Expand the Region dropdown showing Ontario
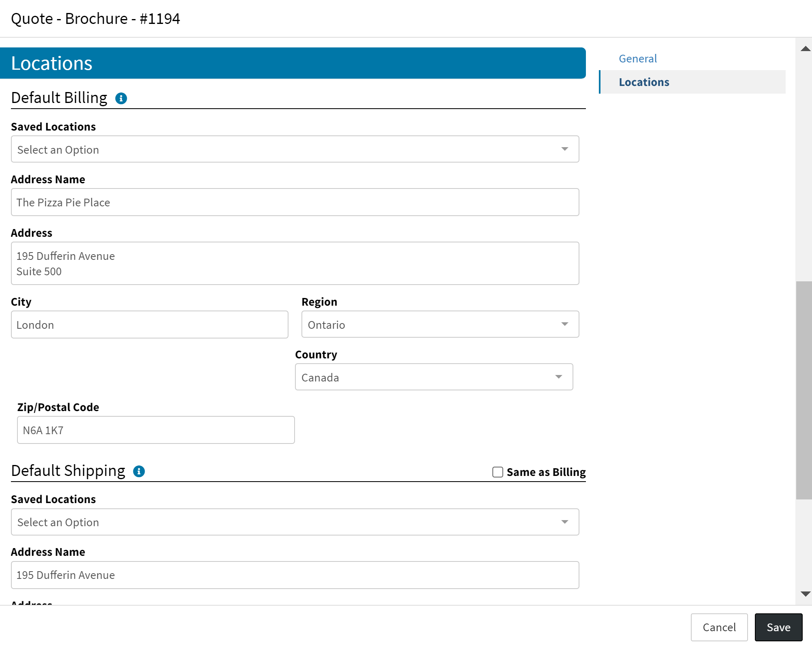This screenshot has width=812, height=647. (x=440, y=324)
